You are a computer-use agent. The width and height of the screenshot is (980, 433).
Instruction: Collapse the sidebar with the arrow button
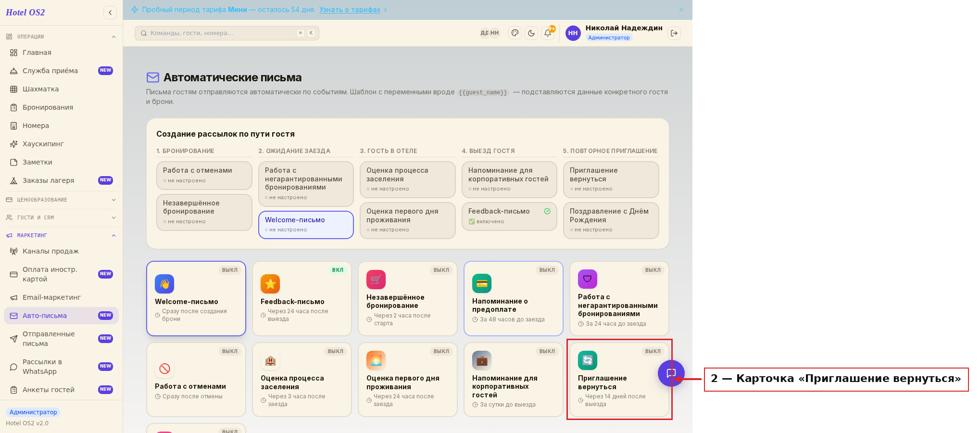point(110,13)
